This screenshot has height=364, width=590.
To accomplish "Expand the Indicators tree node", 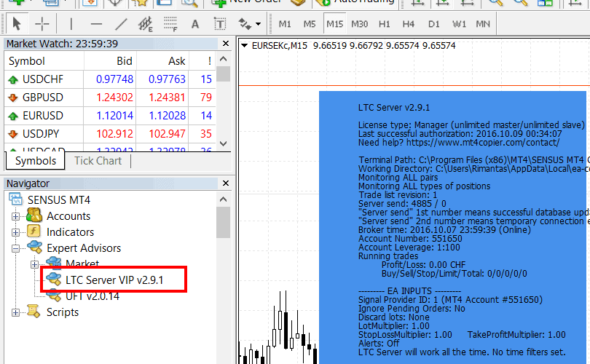I will (15, 232).
